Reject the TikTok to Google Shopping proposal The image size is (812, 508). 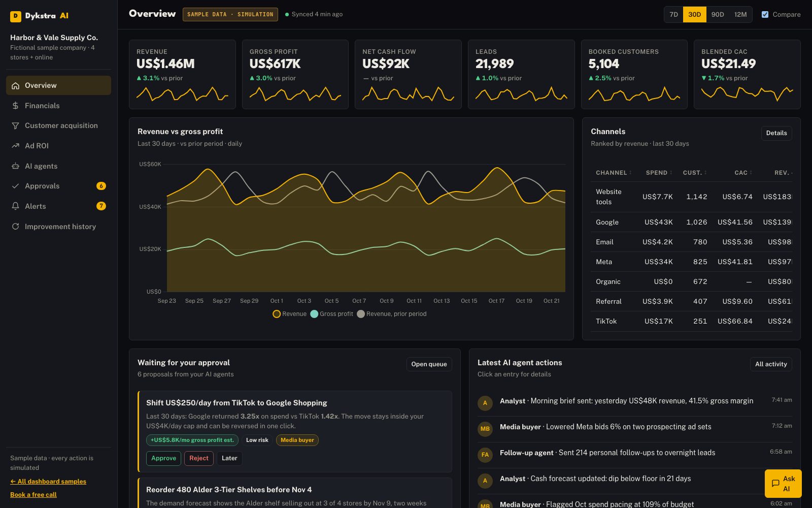[x=199, y=458]
